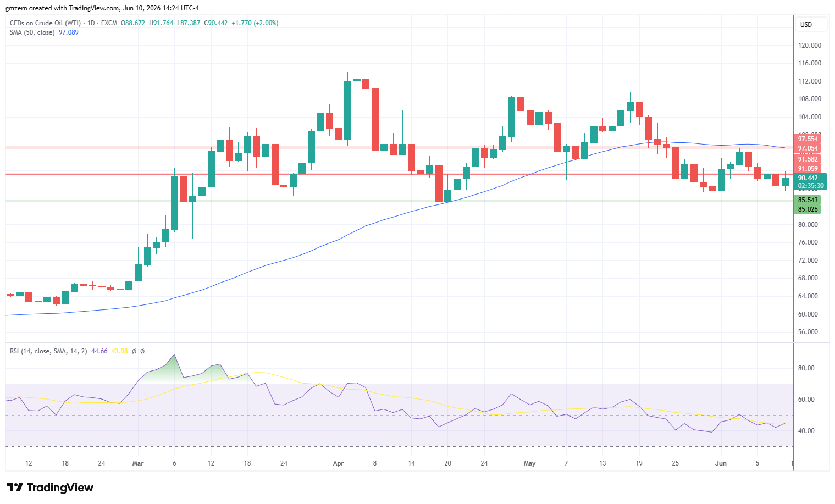Click the RSI axis 80.00 level
The image size is (835, 504).
(806, 368)
